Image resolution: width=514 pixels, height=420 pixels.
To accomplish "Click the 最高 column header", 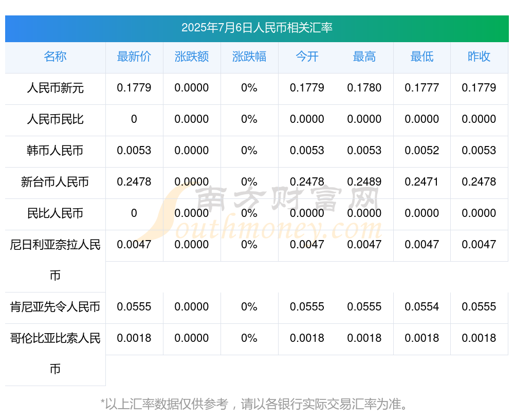I will coord(364,57).
